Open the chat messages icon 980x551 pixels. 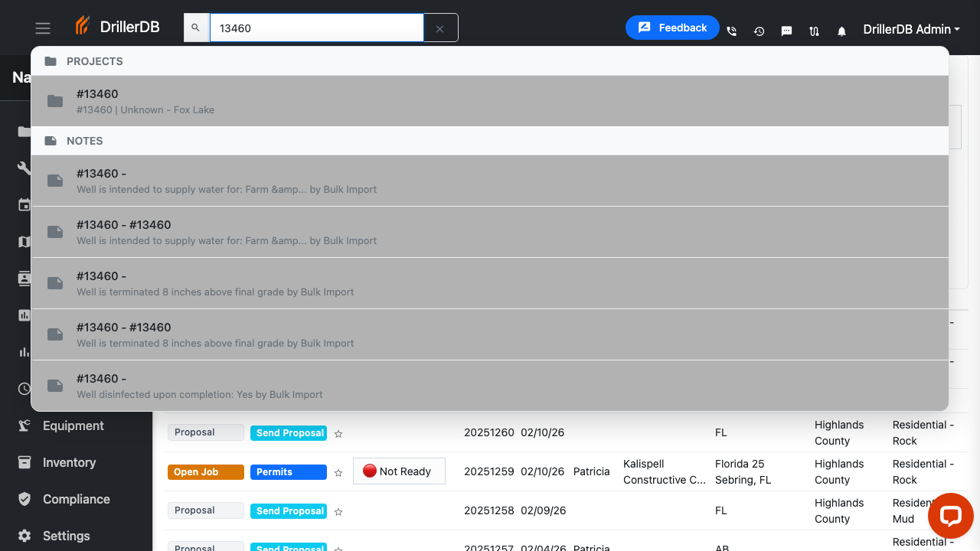click(x=786, y=31)
